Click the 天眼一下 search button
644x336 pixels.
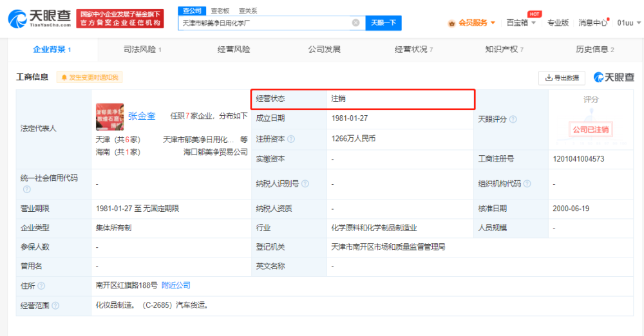coord(384,23)
